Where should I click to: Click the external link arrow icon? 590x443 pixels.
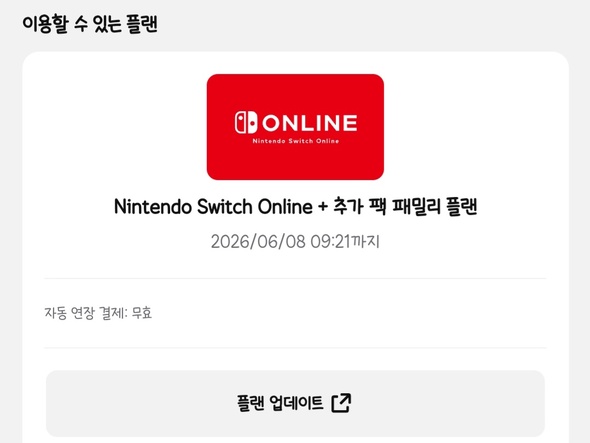click(341, 403)
